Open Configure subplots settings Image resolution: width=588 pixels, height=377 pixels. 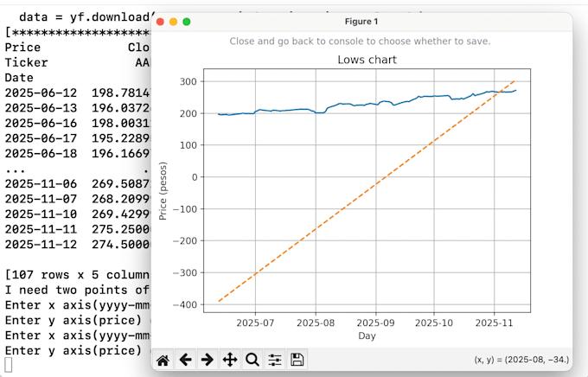click(x=275, y=360)
